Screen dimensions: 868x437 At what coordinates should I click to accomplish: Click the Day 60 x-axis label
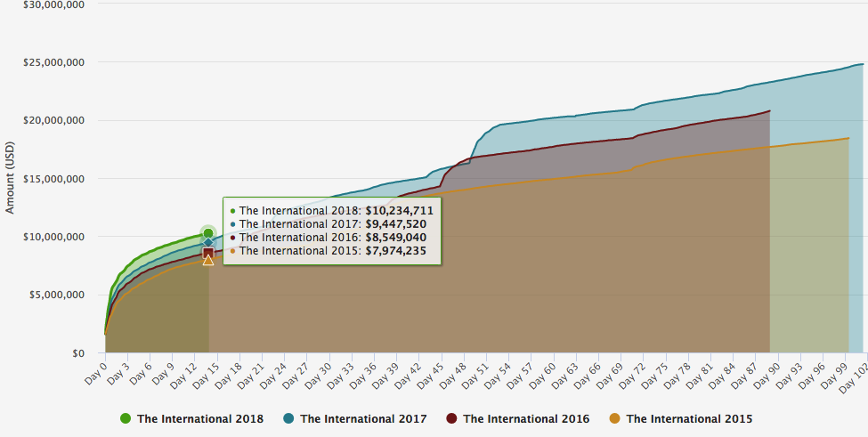pyautogui.click(x=541, y=375)
